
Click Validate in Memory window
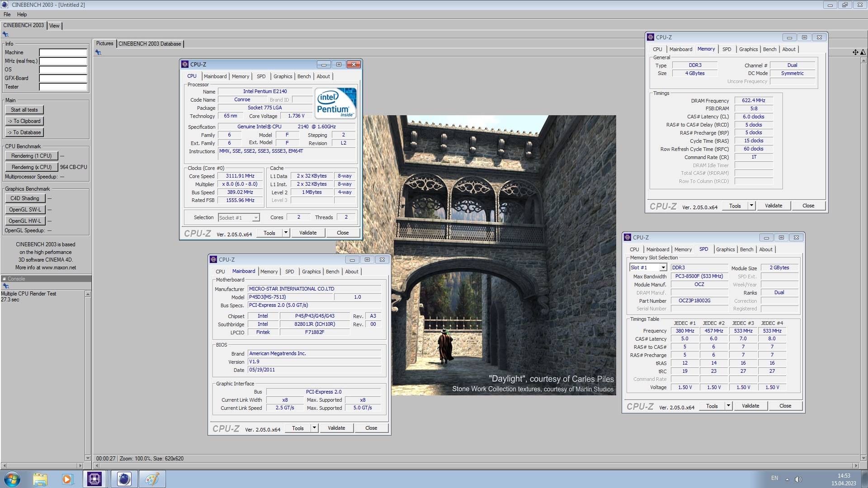click(x=774, y=206)
